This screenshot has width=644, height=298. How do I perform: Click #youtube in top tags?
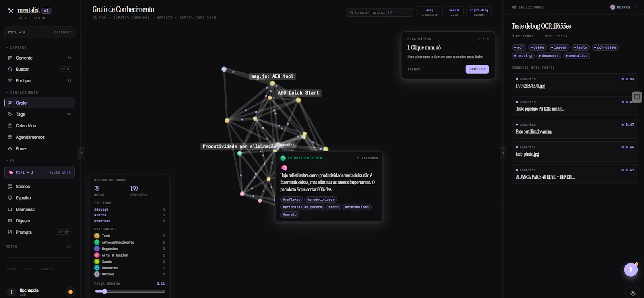(102, 221)
